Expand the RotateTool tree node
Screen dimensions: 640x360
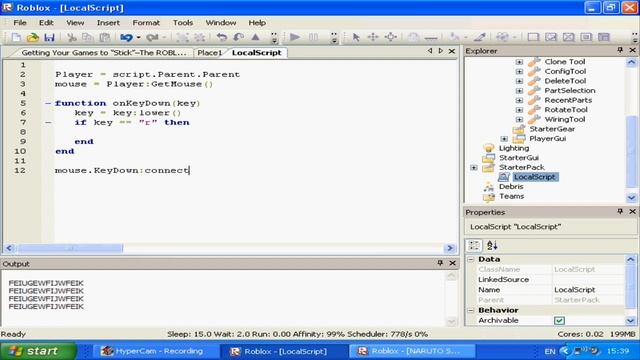(x=519, y=110)
